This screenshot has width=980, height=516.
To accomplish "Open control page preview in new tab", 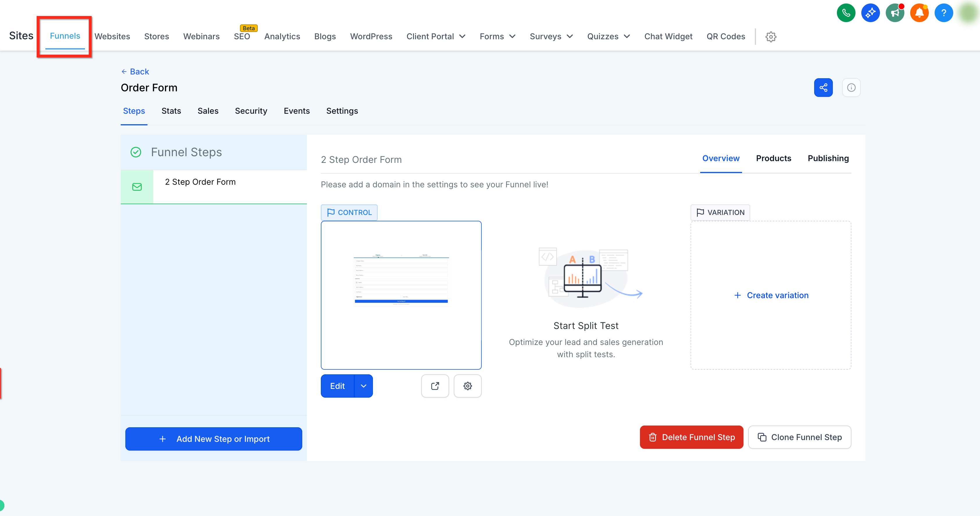I will [435, 386].
